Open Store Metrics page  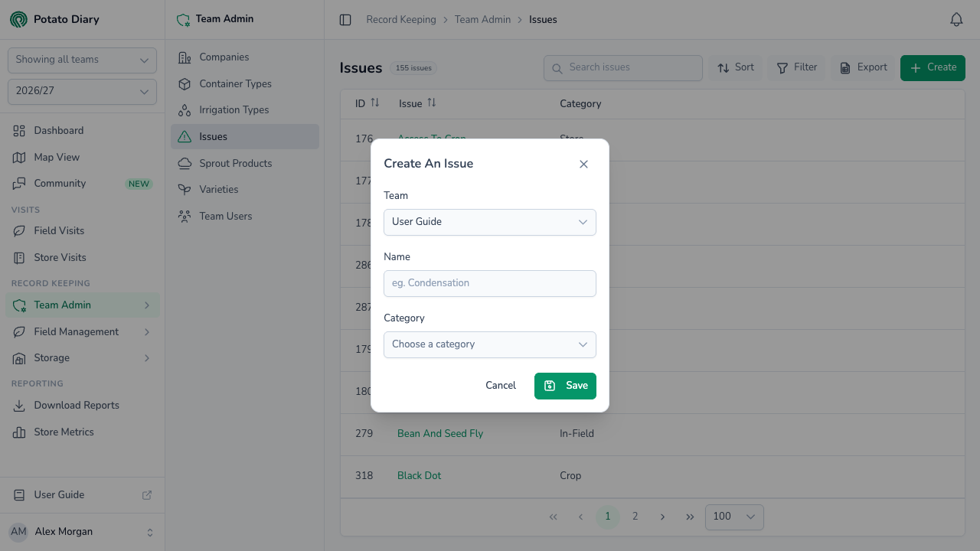[82, 432]
